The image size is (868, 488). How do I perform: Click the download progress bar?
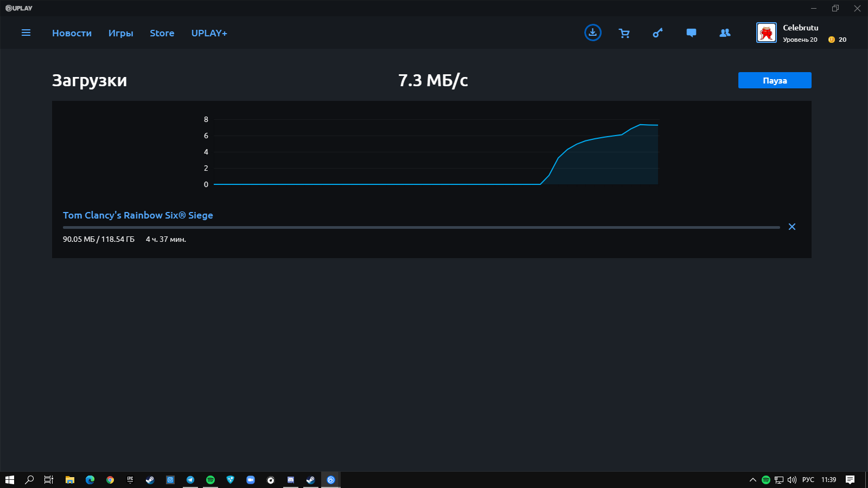pyautogui.click(x=421, y=228)
